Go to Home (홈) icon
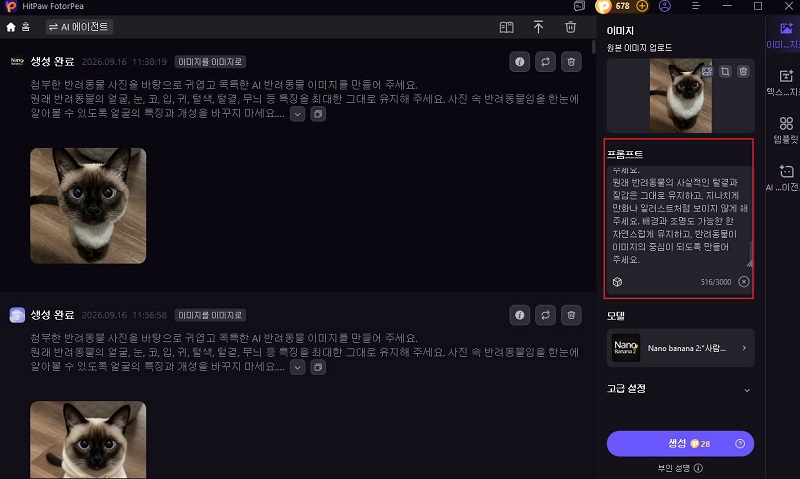800x479 pixels. click(11, 27)
